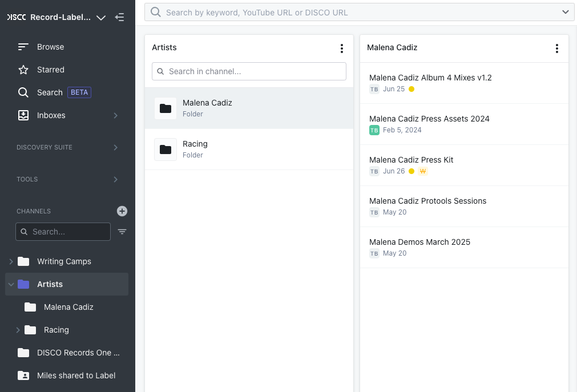Expand the Inboxes chevron
The image size is (577, 392).
pyautogui.click(x=115, y=116)
